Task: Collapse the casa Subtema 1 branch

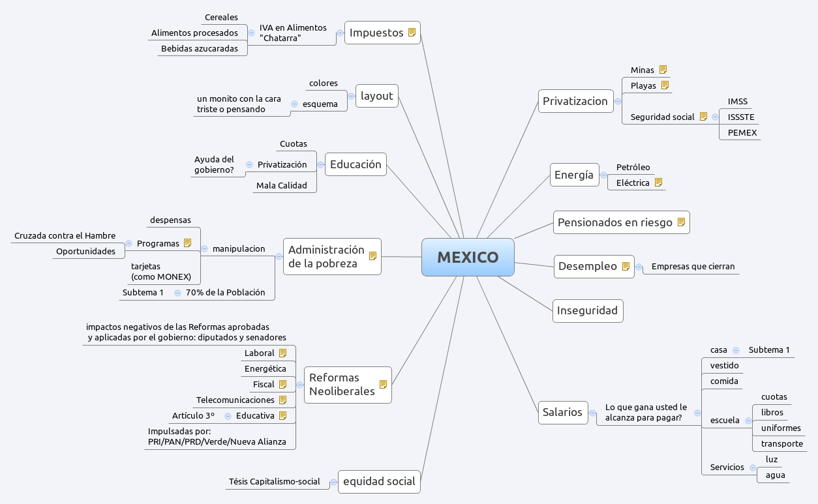Action: (x=736, y=349)
